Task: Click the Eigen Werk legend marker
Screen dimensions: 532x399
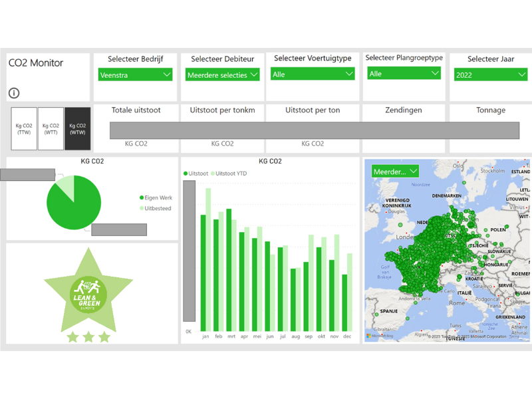Action: (142, 198)
